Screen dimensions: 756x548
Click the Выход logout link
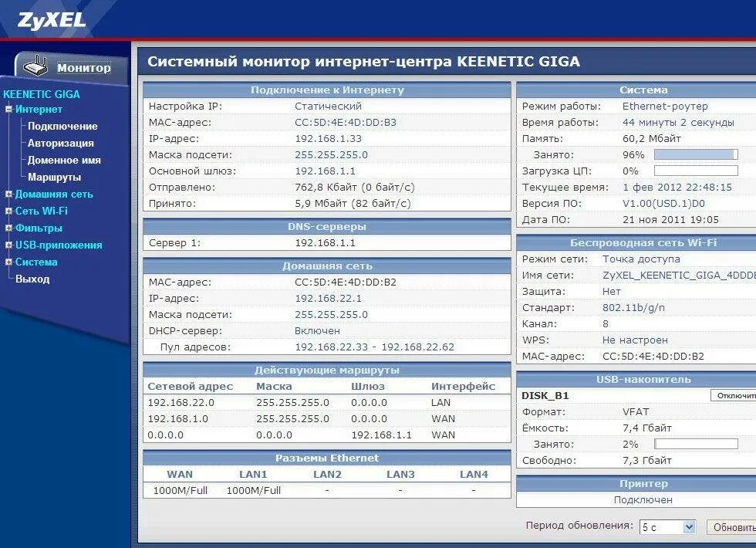[x=32, y=279]
